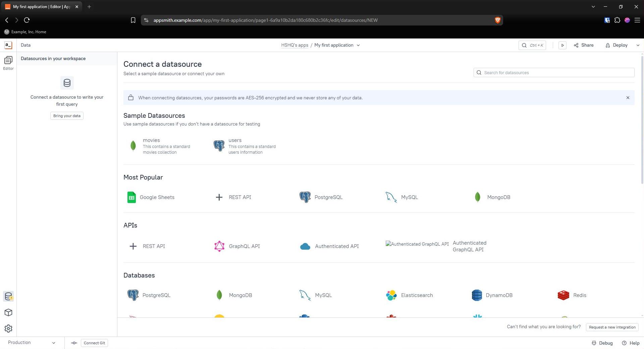Open browser tab search chevron
Image resolution: width=644 pixels, height=349 pixels.
[593, 7]
